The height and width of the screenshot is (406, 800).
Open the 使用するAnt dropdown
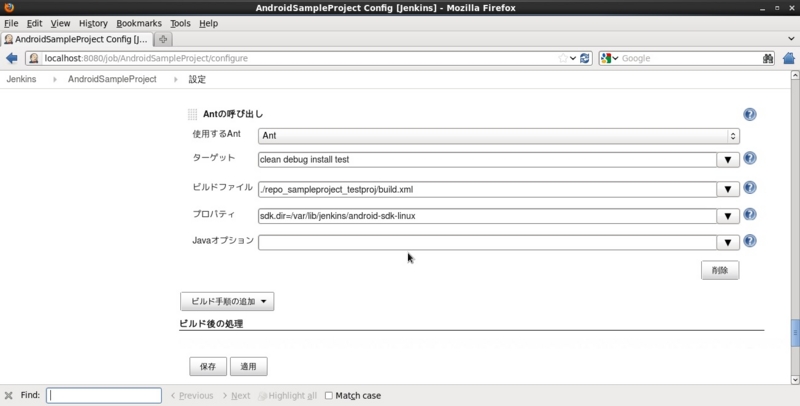coord(498,136)
